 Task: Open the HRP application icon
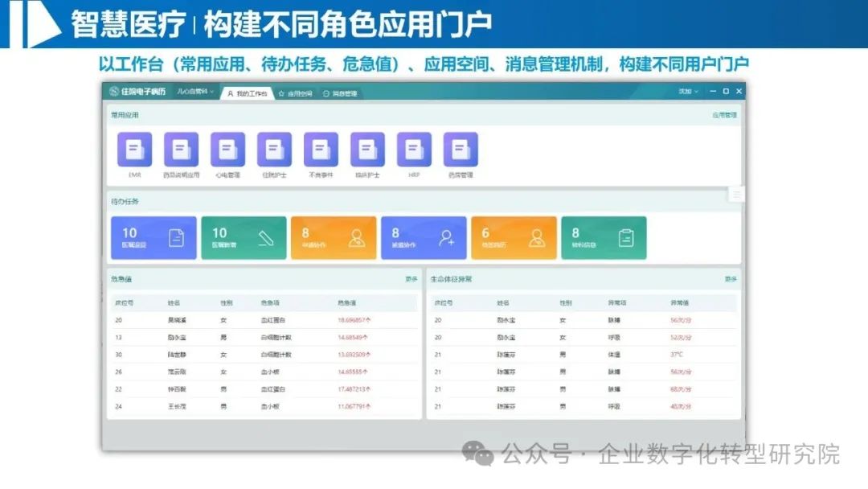pos(414,150)
